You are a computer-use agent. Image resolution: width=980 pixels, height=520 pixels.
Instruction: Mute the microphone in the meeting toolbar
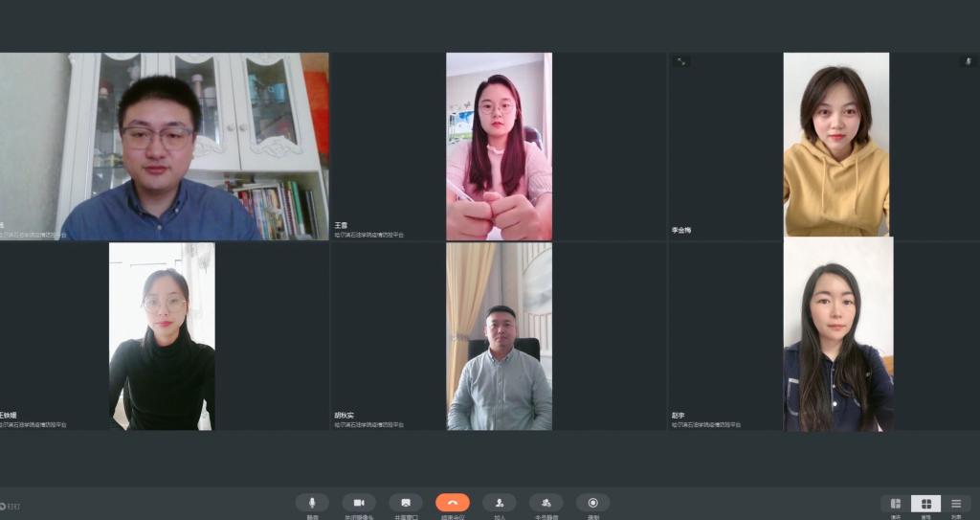312,503
